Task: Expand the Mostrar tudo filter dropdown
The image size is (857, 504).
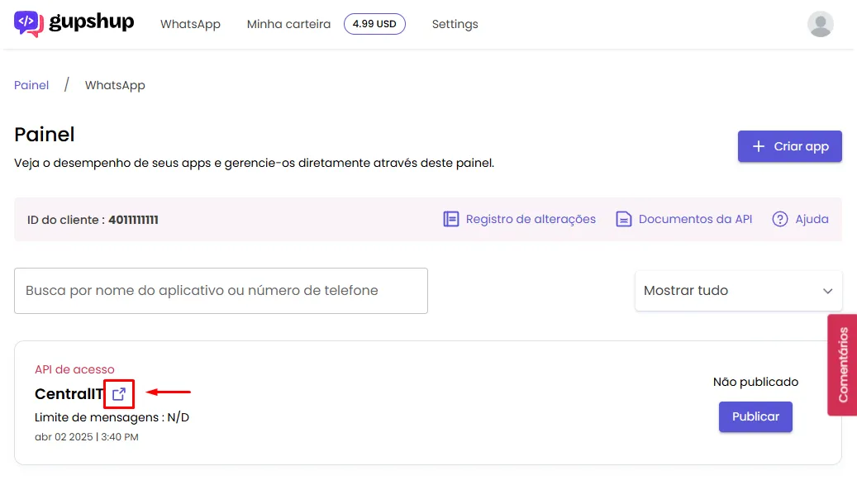Action: (738, 291)
